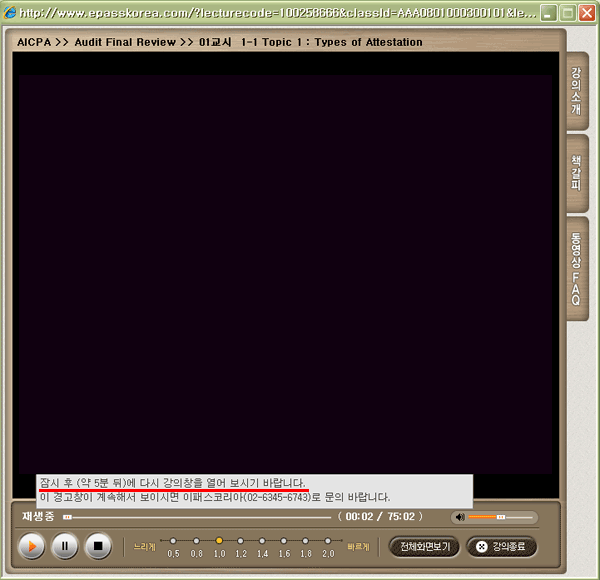Switch playback speed to 1.4
600x580 pixels.
tap(262, 541)
